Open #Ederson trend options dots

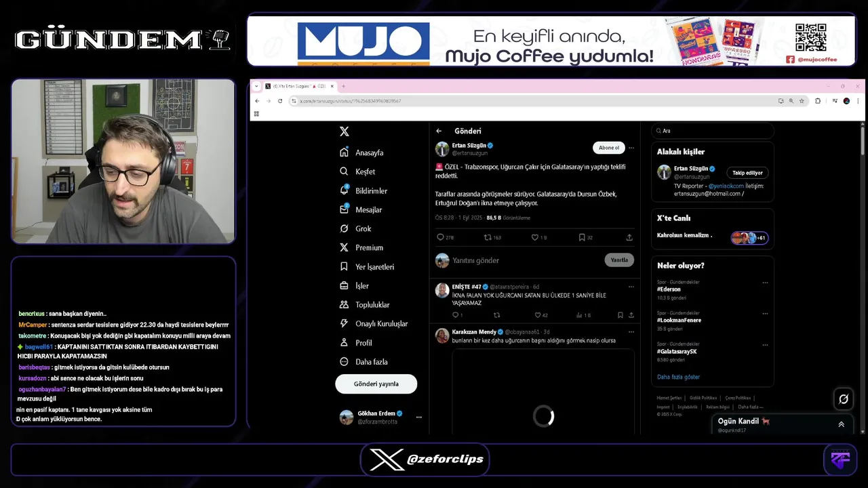(x=765, y=283)
